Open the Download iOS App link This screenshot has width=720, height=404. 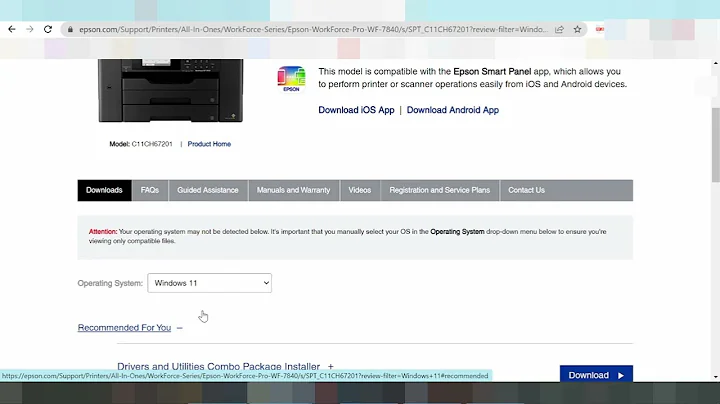(x=356, y=110)
